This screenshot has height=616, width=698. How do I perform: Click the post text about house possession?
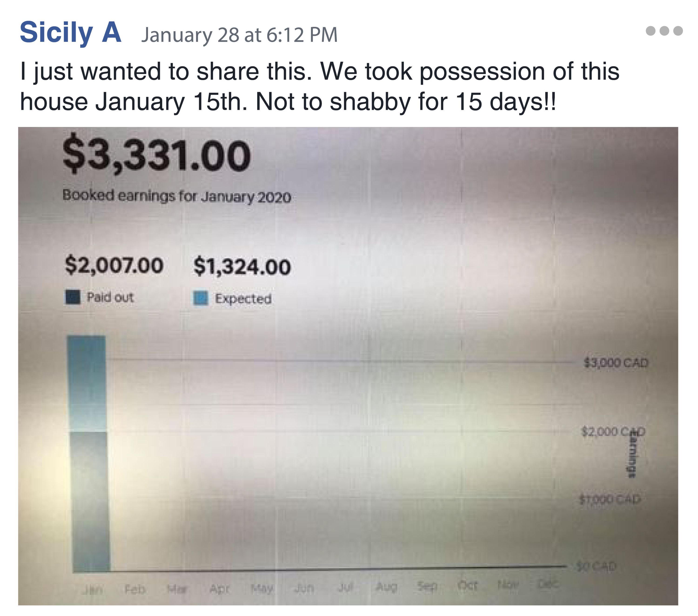319,86
